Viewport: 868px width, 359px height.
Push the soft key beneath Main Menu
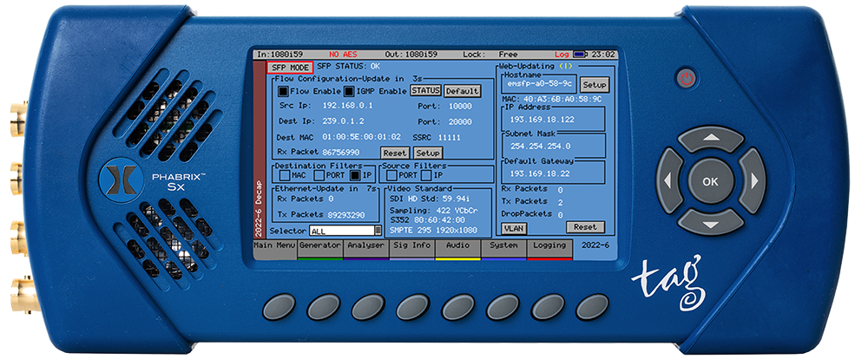(x=279, y=307)
